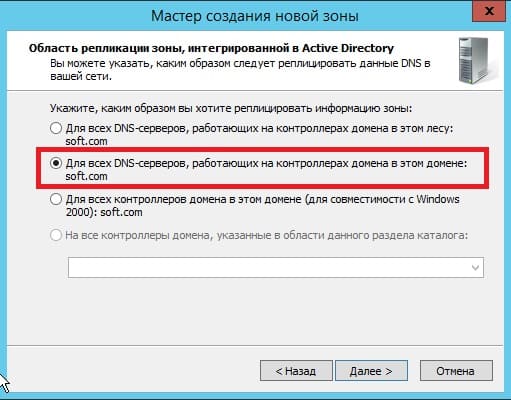Select the greyed-out directory partition radio button
The width and height of the screenshot is (511, 400).
click(x=56, y=235)
